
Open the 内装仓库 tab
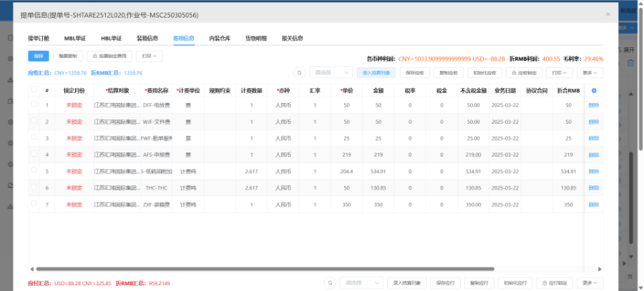[220, 38]
